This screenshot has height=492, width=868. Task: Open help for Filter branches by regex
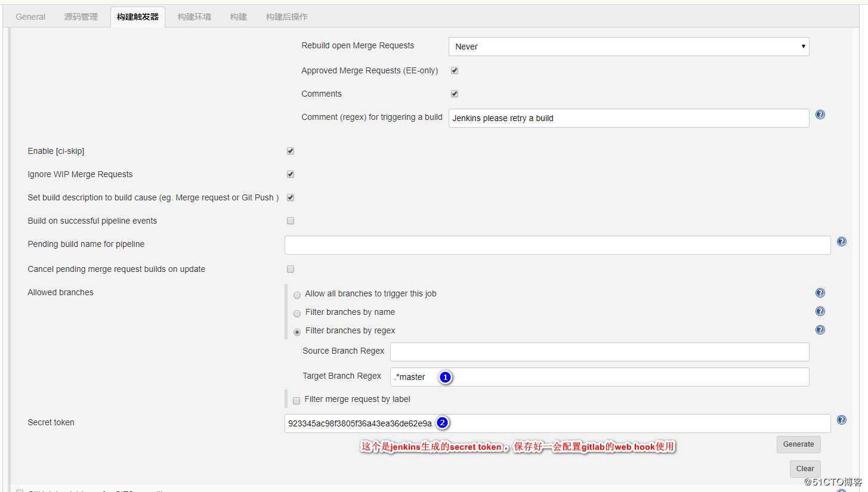tap(820, 330)
